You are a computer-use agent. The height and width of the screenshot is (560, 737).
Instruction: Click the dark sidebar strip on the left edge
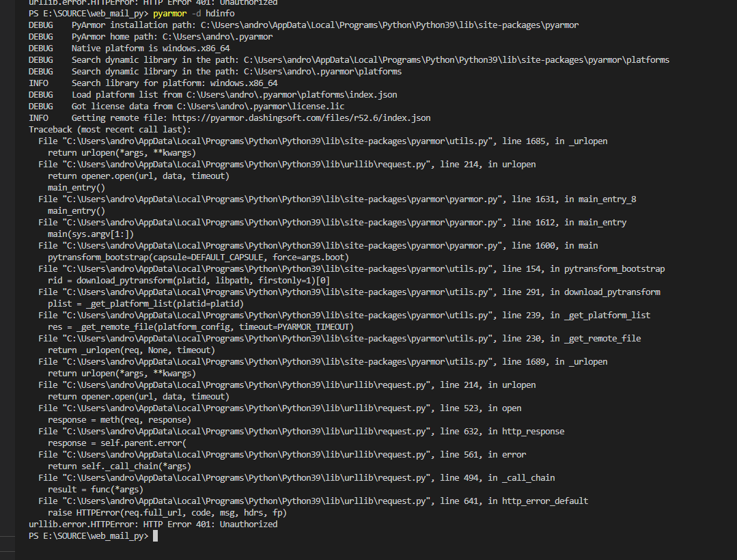point(7,273)
